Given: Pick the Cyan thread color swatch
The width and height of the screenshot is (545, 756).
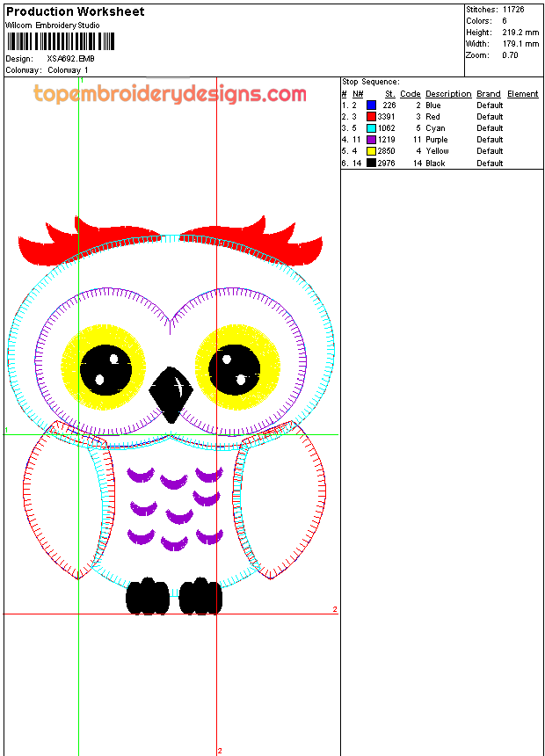Looking at the screenshot, I should (371, 128).
